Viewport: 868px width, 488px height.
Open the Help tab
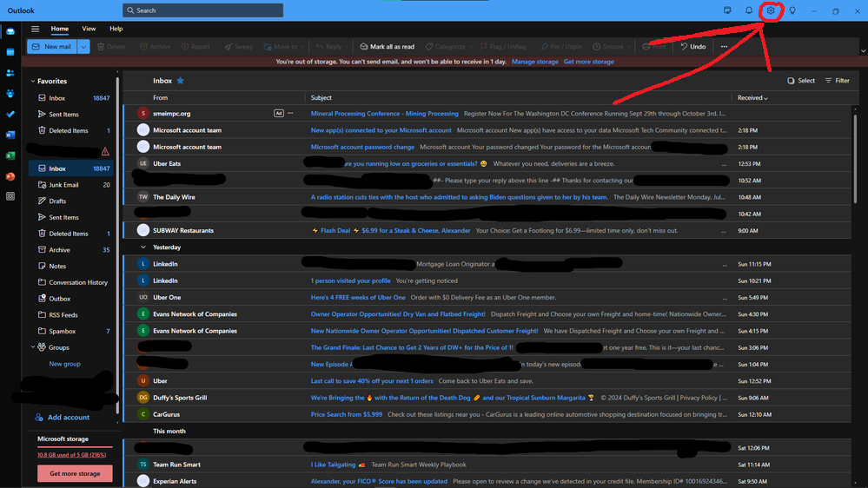(x=116, y=29)
